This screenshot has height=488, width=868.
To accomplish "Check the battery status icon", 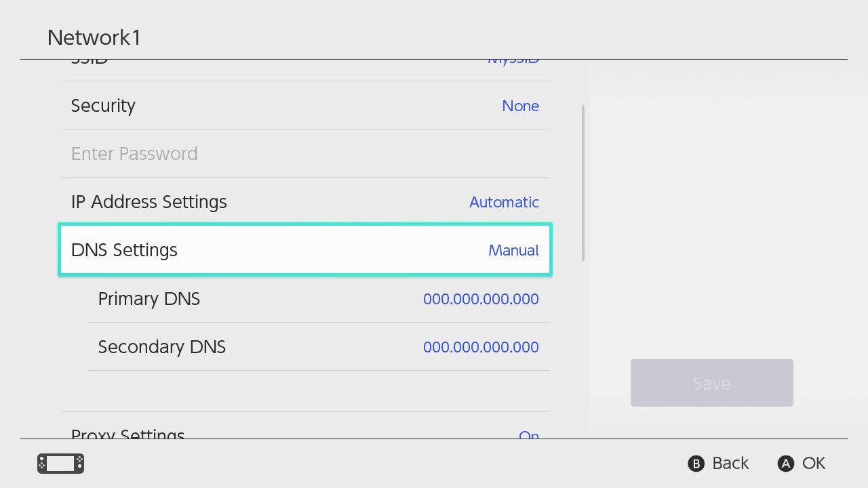I will [x=60, y=464].
